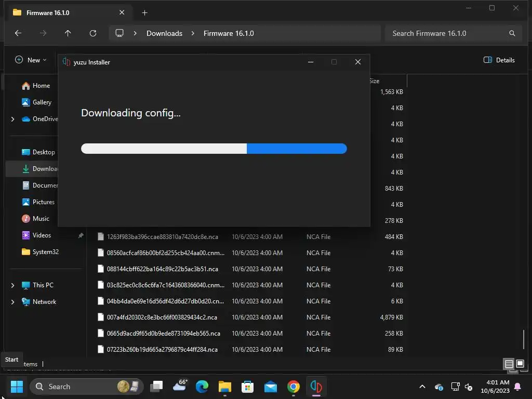Open Pictures in the sidebar

[38, 202]
